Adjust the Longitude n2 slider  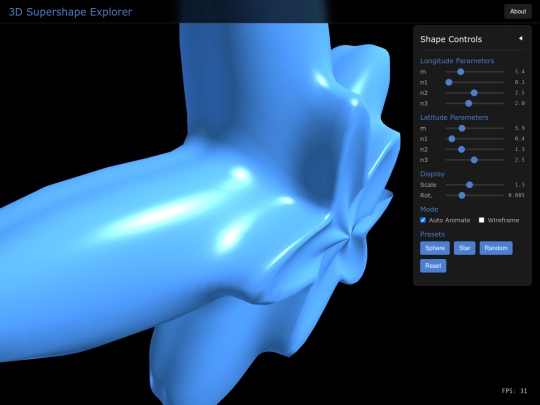(x=474, y=93)
